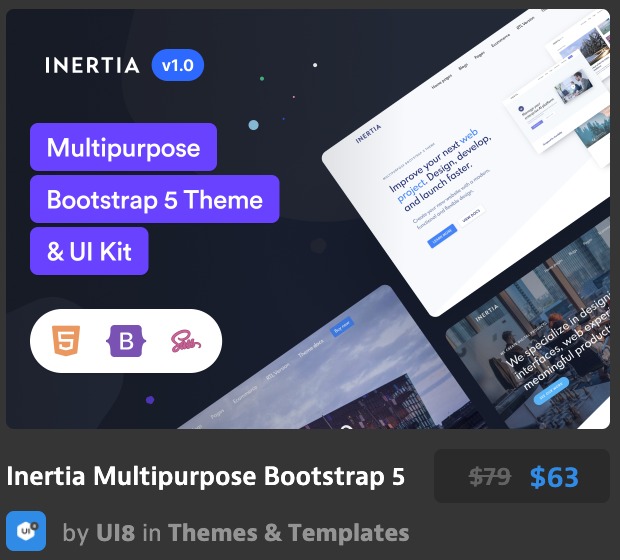
Task: Click the $63 discounted price
Action: point(554,477)
